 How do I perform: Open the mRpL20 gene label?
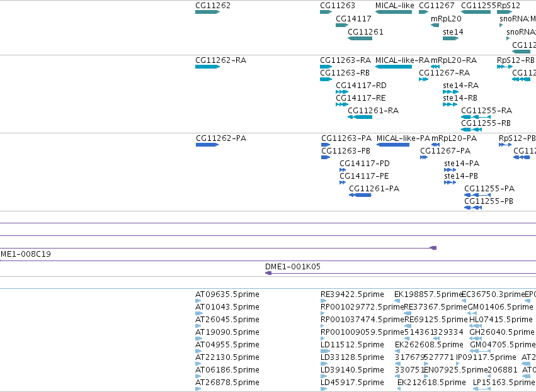tap(446, 18)
